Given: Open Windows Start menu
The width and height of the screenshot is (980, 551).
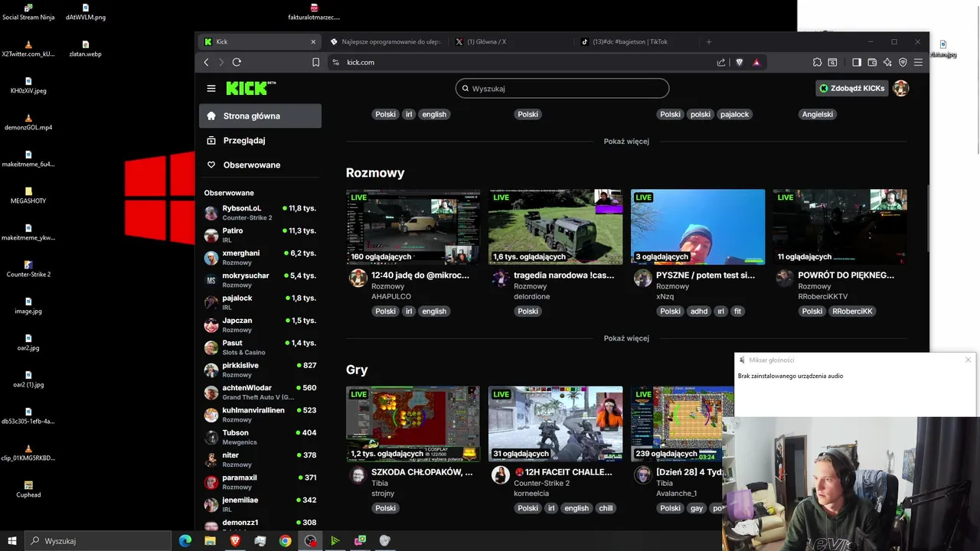Looking at the screenshot, I should pos(12,541).
